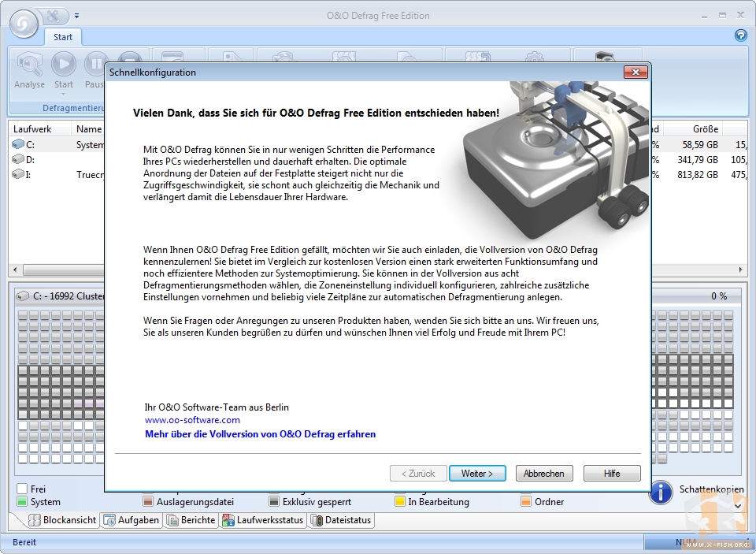Select drive C: icon in list
Screen dimensions: 756x554
(x=18, y=144)
